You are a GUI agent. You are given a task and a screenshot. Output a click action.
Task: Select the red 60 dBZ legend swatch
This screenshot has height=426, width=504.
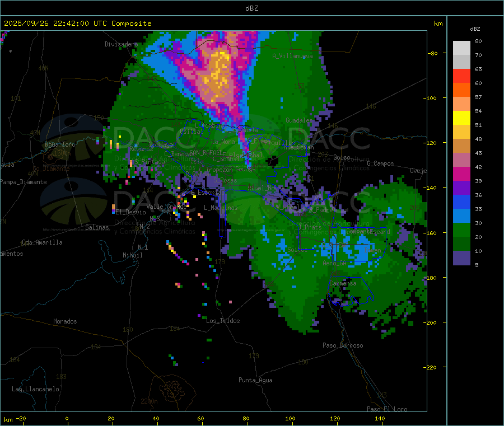461,76
